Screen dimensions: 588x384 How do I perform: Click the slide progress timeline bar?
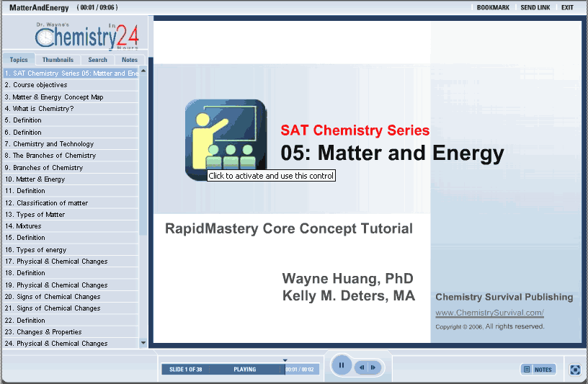point(223,370)
